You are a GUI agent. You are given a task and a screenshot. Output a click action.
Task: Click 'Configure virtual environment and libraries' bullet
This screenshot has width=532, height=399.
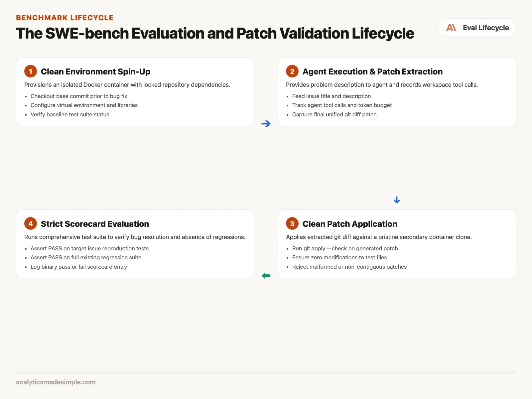pyautogui.click(x=84, y=105)
